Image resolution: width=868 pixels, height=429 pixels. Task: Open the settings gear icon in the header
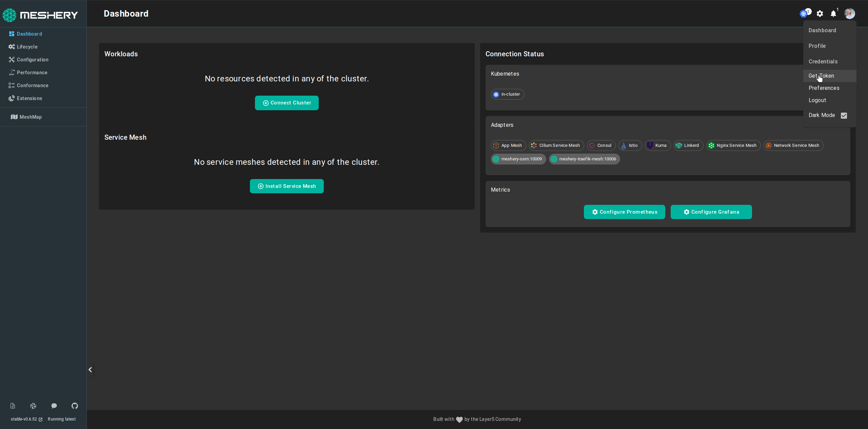tap(820, 14)
